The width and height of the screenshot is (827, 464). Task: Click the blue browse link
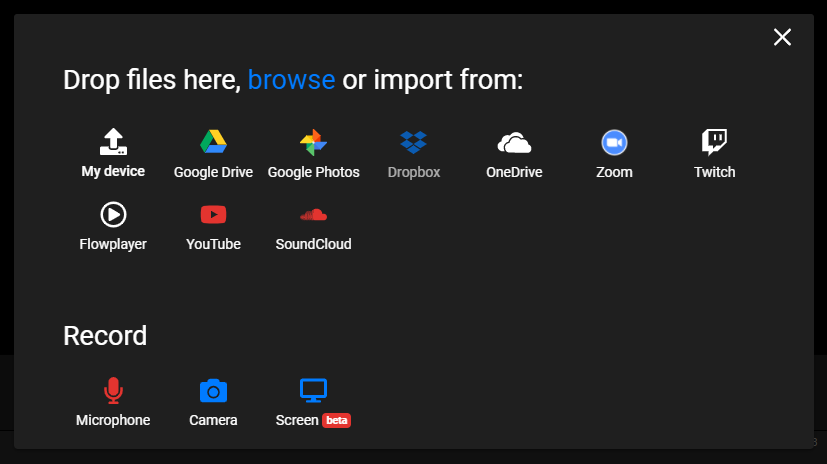tap(291, 80)
